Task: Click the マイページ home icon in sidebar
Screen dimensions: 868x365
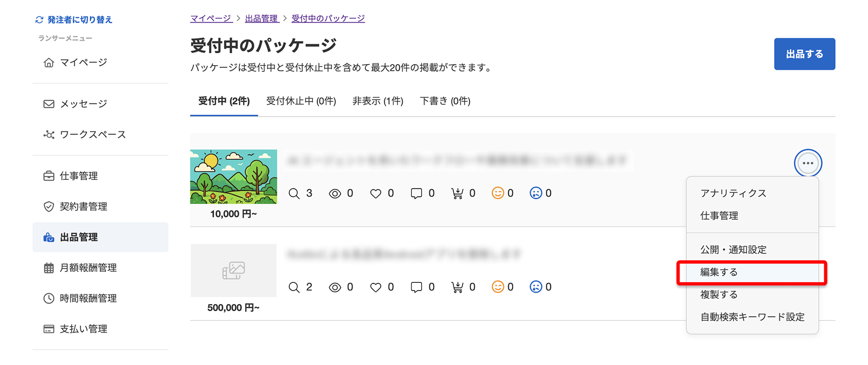Action: 49,62
